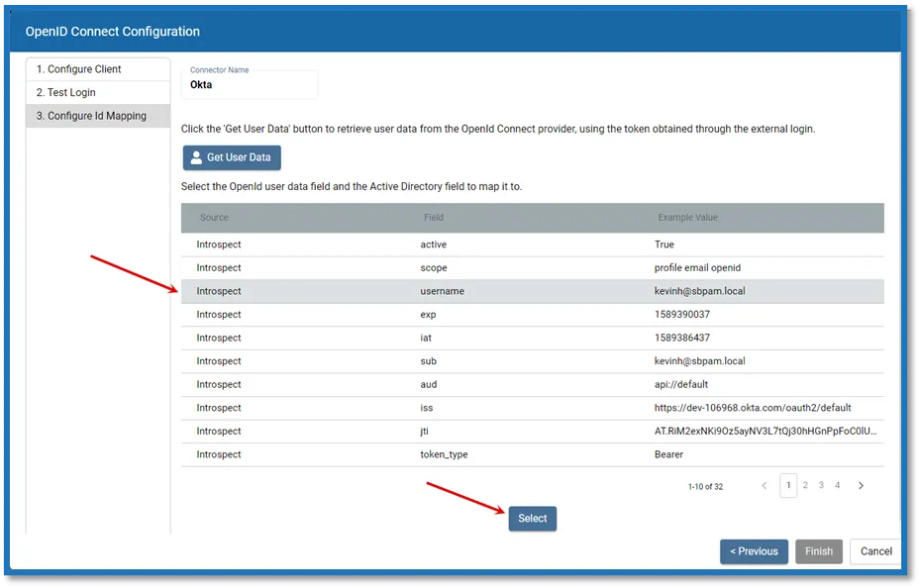Click the Select button

tap(532, 519)
